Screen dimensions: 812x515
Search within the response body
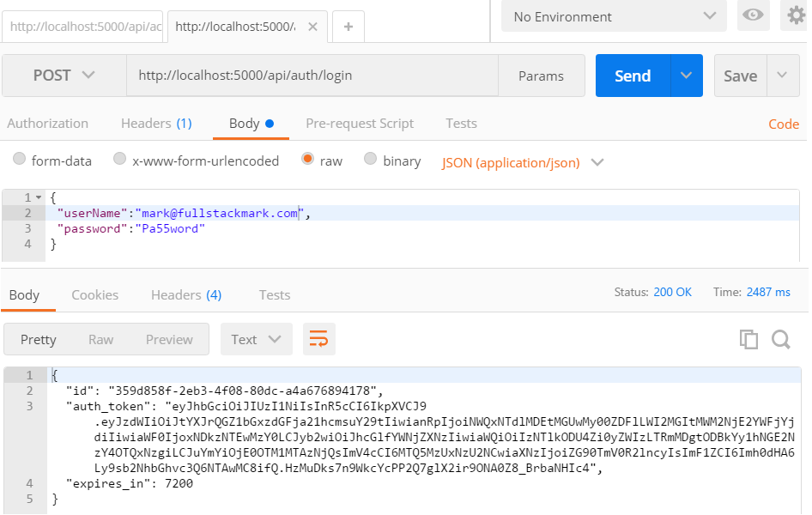point(780,340)
